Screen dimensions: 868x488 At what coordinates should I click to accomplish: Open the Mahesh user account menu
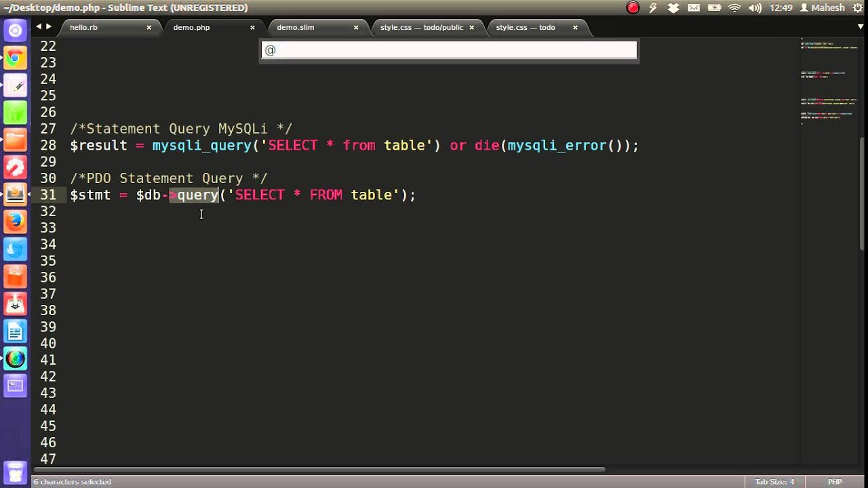tap(822, 7)
